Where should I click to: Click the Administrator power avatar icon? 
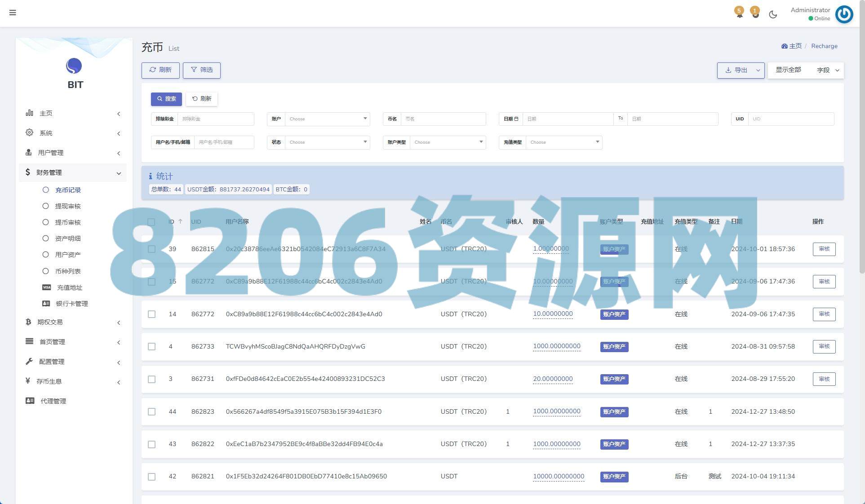click(x=844, y=14)
